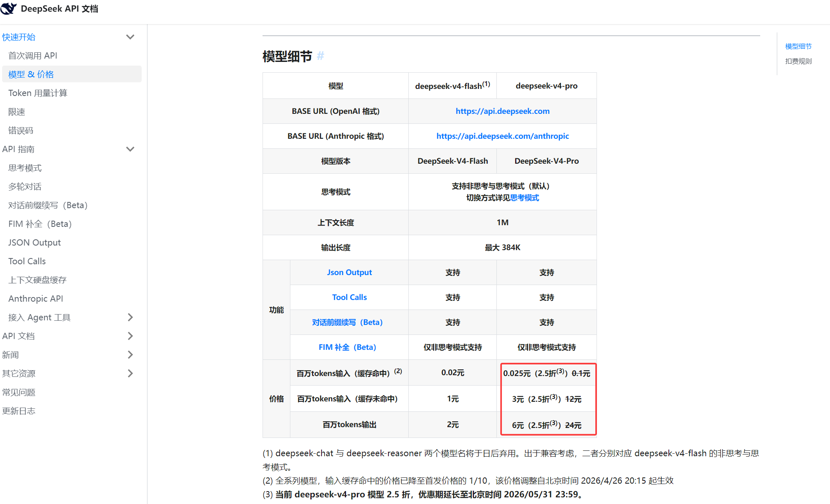The image size is (830, 504).
Task: Click the BASE URL (Anthropic 格式) label
Action: coord(336,136)
